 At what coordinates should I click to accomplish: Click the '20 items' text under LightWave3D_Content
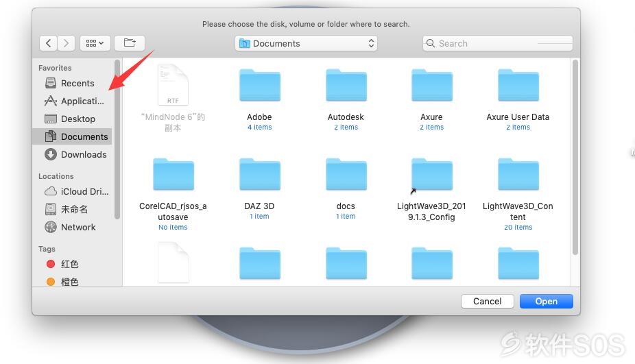pos(518,228)
